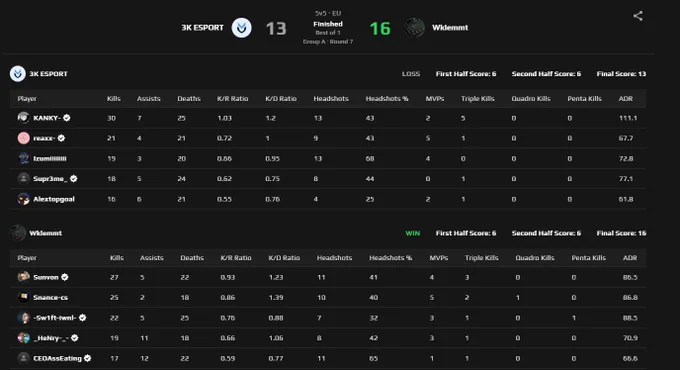Click verified badge next to reaxx-
This screenshot has width=680, height=370.
[x=61, y=138]
